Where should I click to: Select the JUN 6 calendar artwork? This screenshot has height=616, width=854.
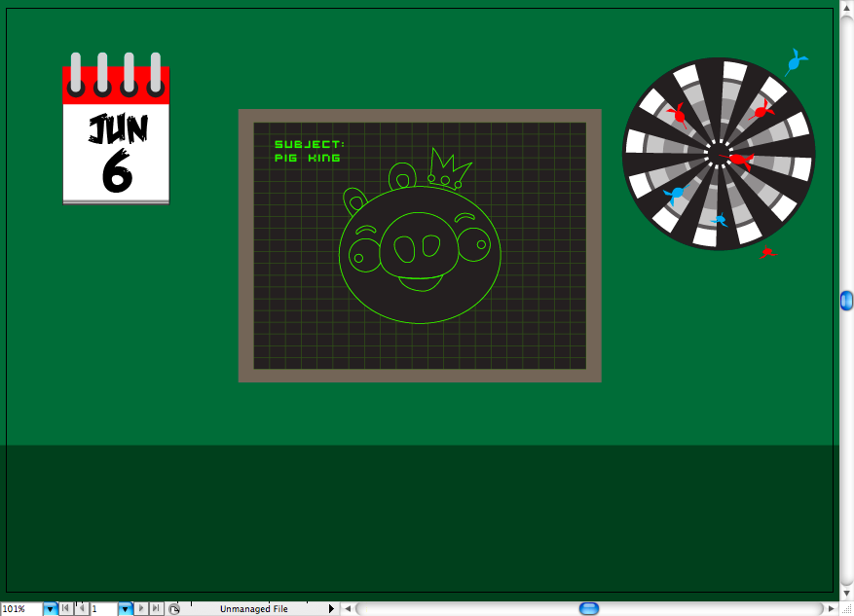(x=116, y=128)
